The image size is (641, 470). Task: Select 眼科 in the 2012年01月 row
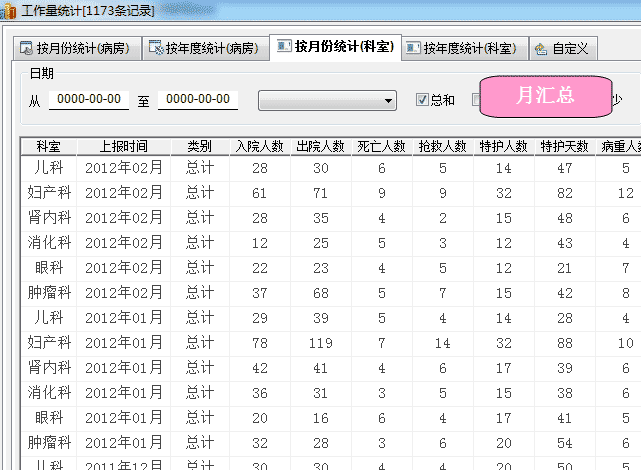[x=49, y=417]
